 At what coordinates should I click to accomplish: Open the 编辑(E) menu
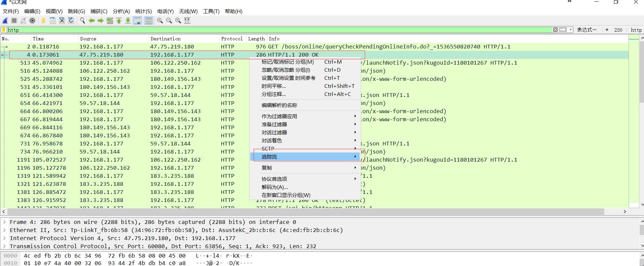pyautogui.click(x=32, y=11)
